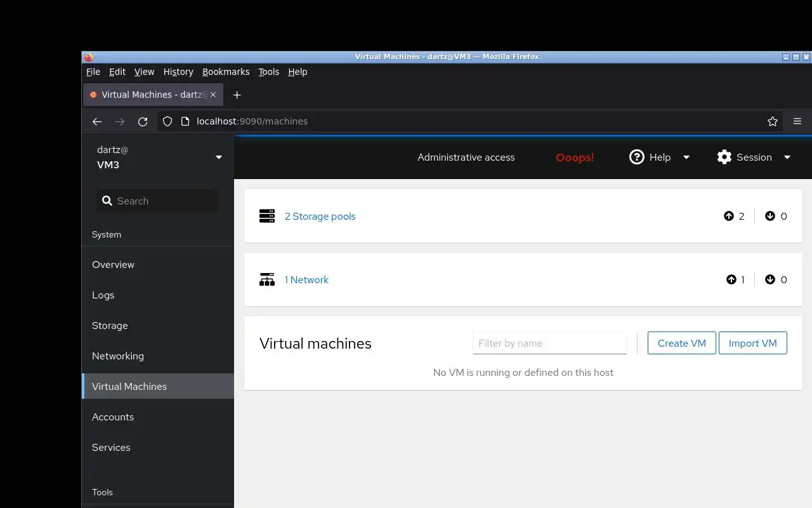
Task: Click the Tools section label in the sidebar
Action: pos(102,492)
